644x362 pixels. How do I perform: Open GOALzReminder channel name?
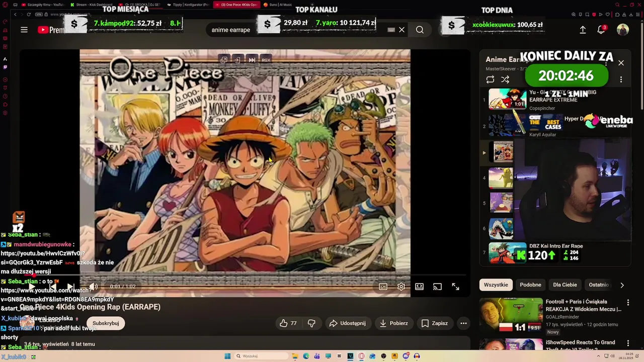(566, 317)
